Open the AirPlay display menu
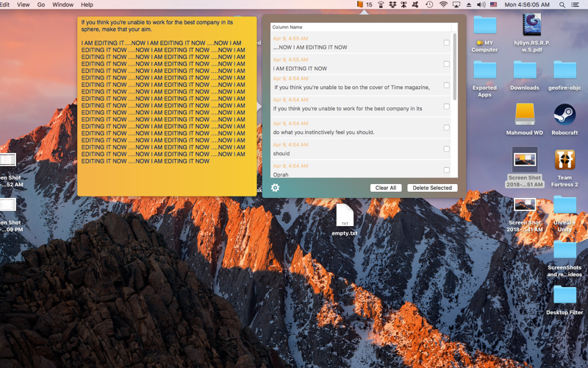Image resolution: width=588 pixels, height=368 pixels. click(456, 4)
